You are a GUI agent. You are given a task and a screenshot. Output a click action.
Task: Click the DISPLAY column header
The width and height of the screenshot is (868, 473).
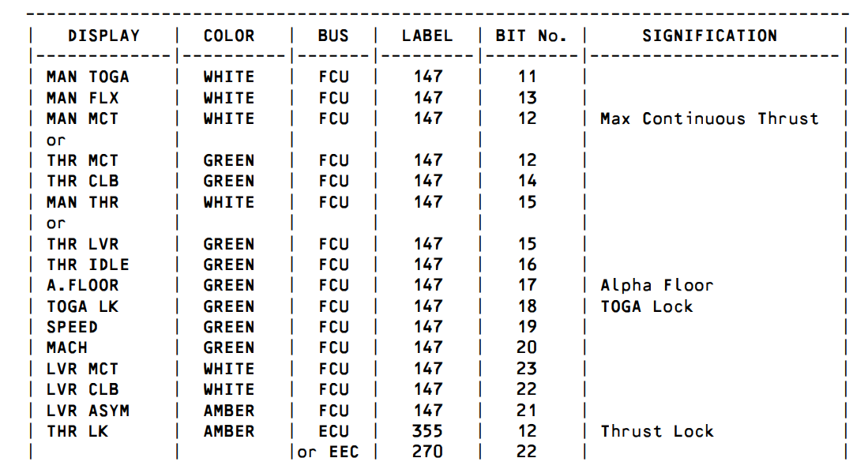tap(103, 36)
